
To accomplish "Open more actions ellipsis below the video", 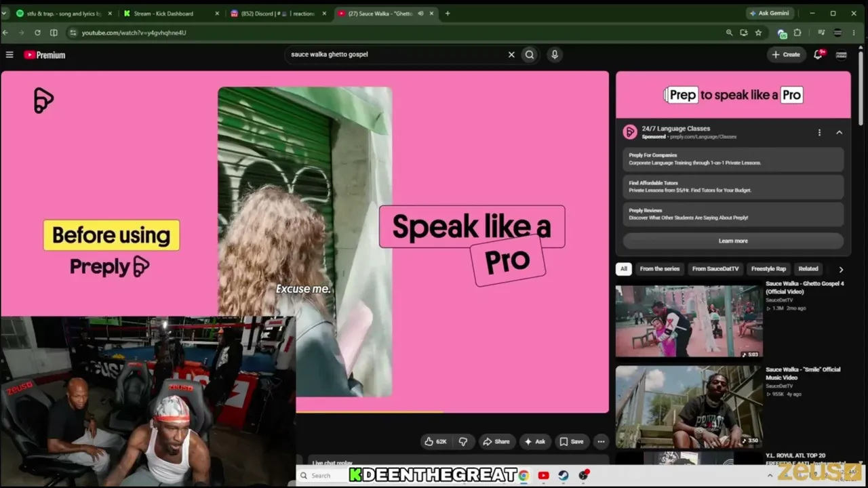I will point(601,441).
